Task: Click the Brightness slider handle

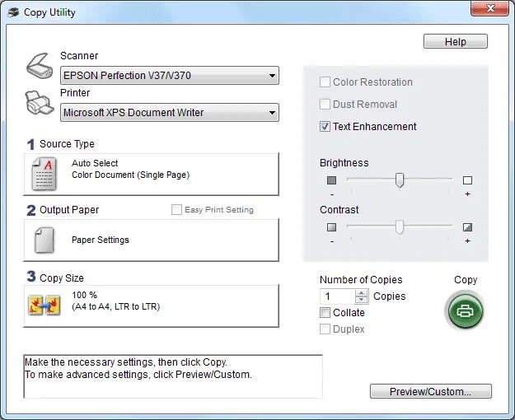Action: point(400,180)
